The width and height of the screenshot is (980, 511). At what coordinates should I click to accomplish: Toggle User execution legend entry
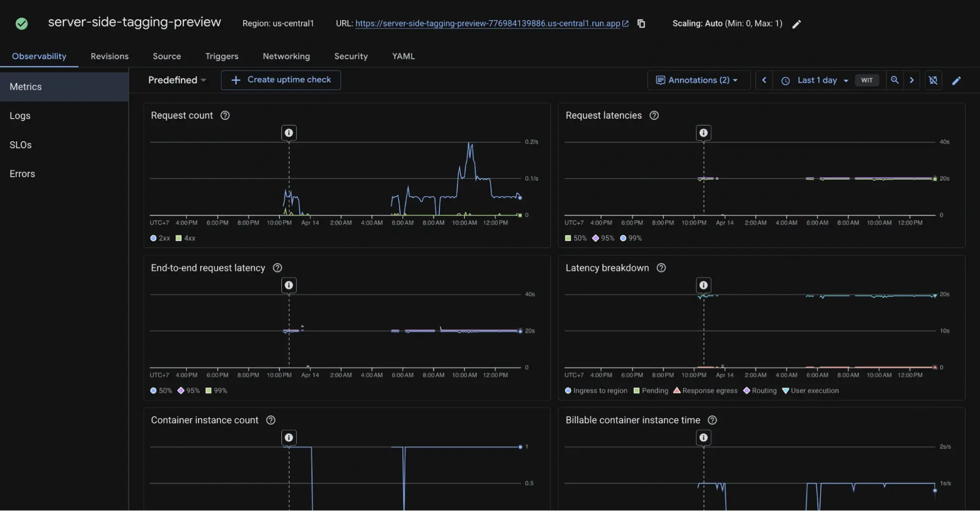(811, 391)
